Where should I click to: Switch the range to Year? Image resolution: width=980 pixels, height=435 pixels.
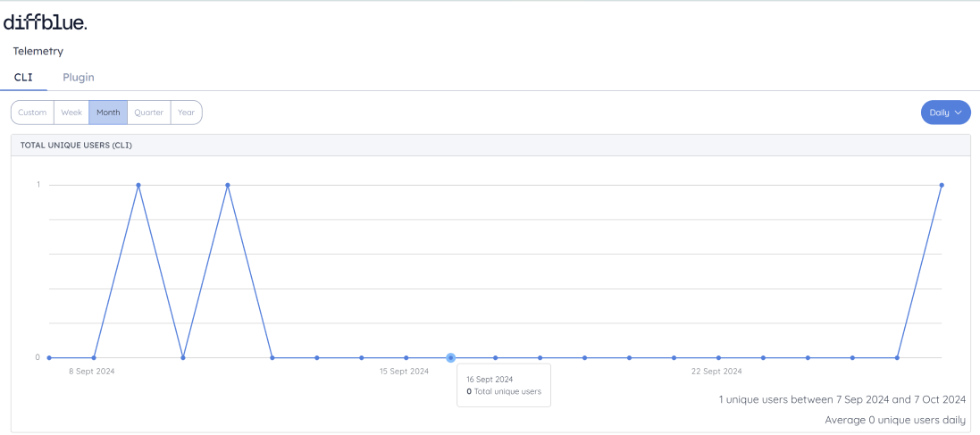186,113
